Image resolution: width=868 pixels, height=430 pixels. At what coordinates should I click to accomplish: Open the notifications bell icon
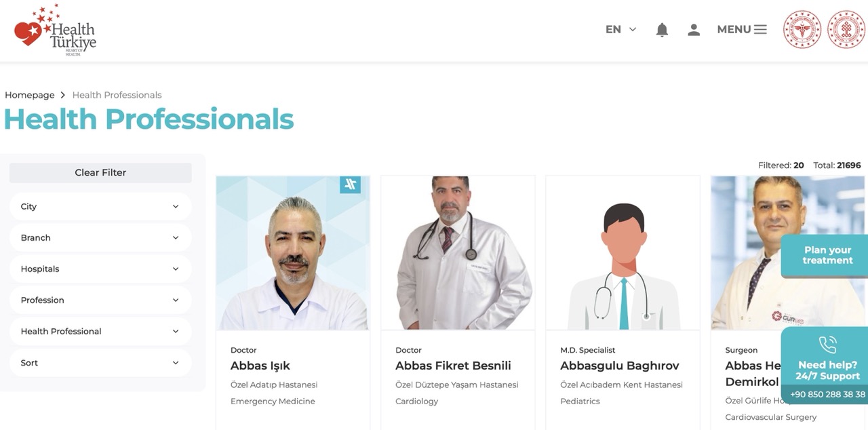point(662,30)
